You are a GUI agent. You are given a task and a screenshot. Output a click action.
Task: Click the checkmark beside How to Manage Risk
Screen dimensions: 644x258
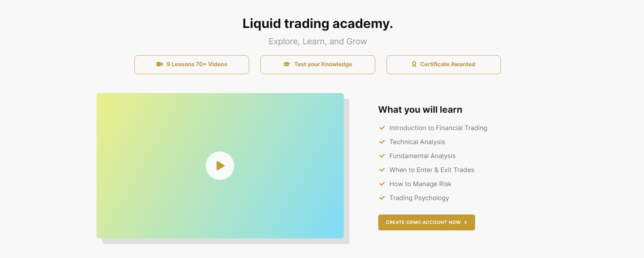click(382, 184)
